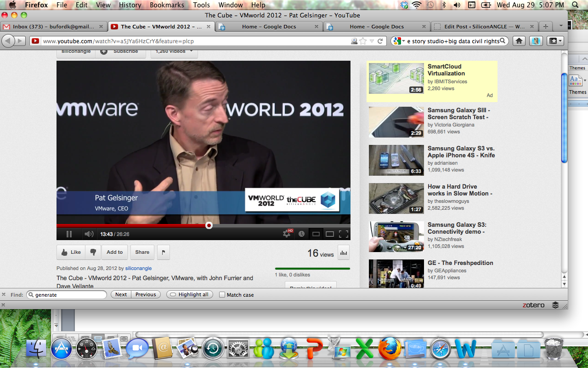Show video statistics bar chart icon
This screenshot has width=588, height=368.
(343, 252)
